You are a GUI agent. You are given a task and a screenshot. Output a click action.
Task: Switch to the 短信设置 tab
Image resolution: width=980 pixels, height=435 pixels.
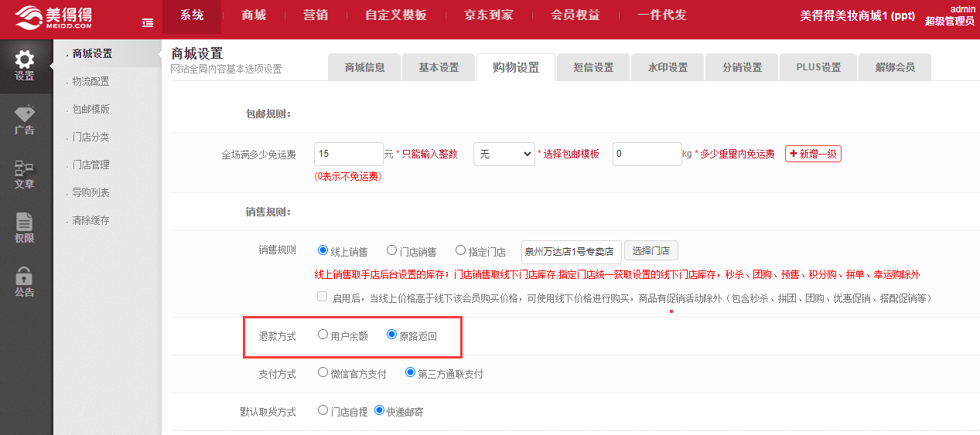(593, 67)
